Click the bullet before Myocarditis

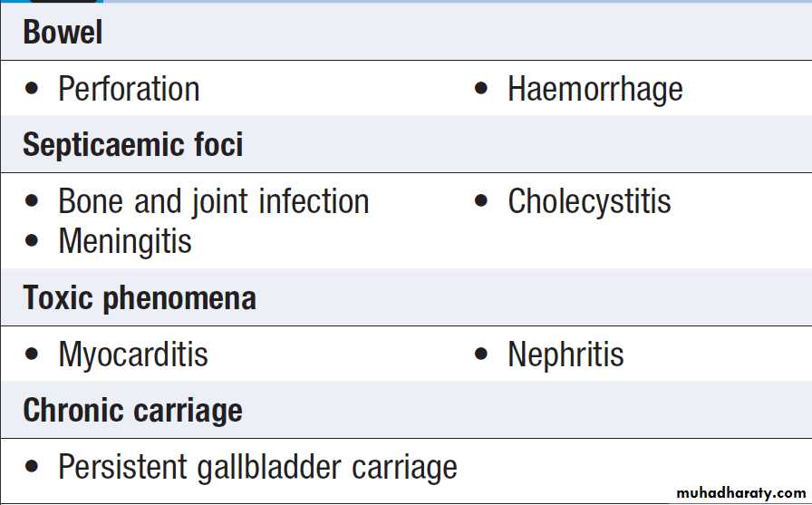tap(33, 355)
